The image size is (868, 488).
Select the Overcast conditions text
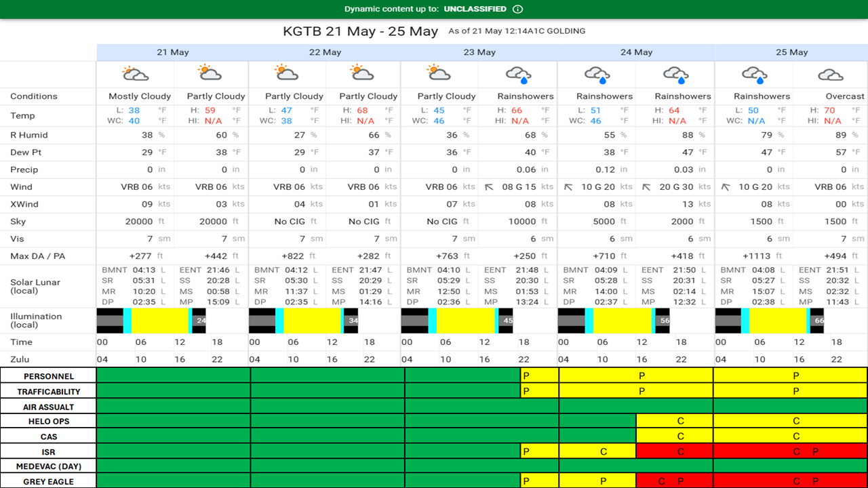coord(845,96)
